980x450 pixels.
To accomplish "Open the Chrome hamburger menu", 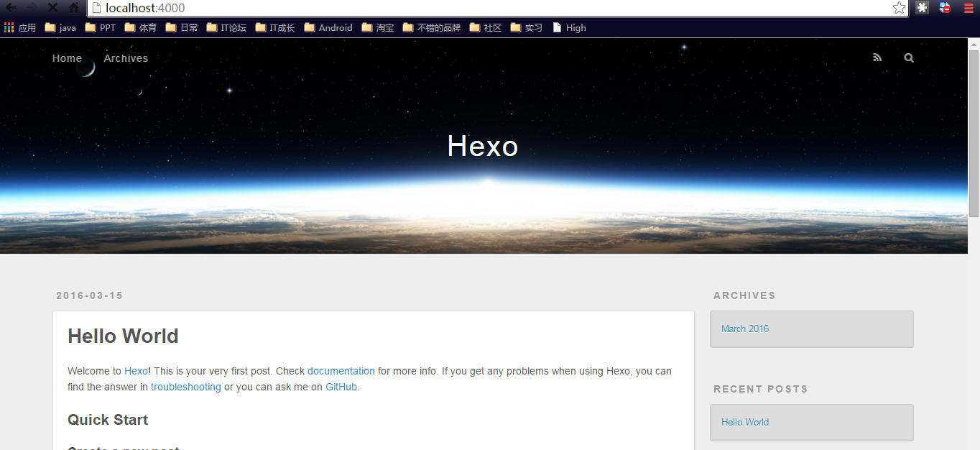I will click(x=969, y=8).
